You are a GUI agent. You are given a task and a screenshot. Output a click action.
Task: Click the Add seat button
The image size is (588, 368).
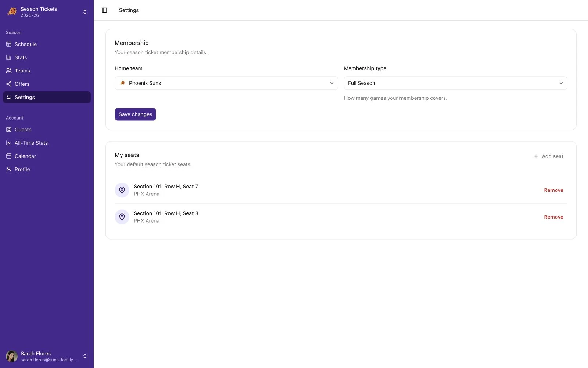pos(548,156)
